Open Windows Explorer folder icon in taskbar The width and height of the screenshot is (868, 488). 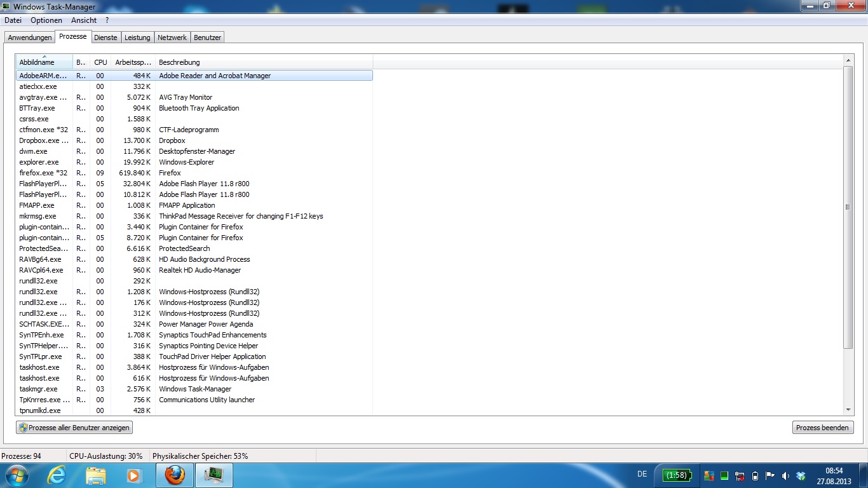tap(96, 475)
